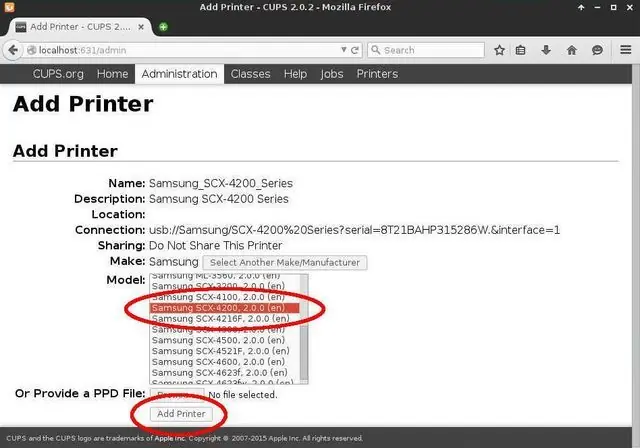Image resolution: width=640 pixels, height=448 pixels.
Task: Maximize the Firefox window
Action: coord(613,7)
